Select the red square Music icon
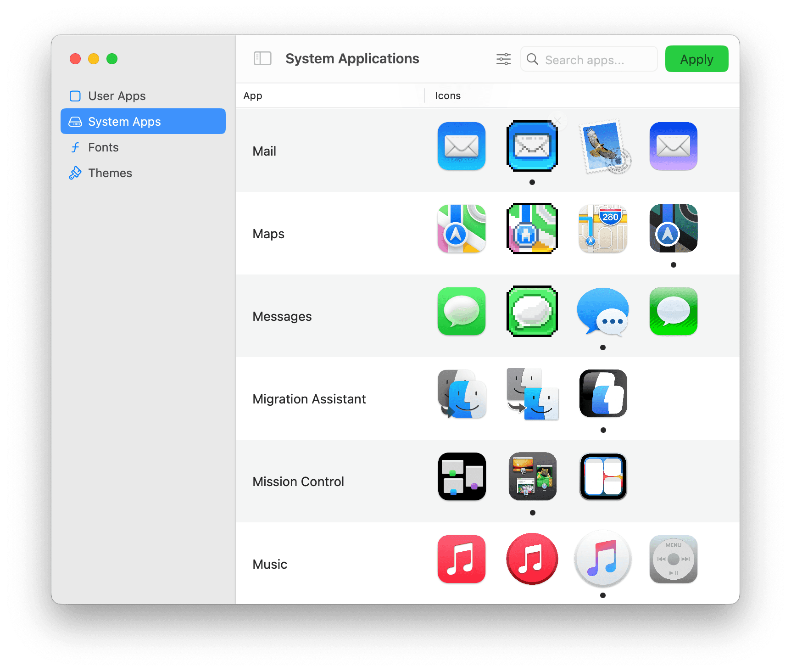Viewport: 791px width, 672px height. coord(461,559)
